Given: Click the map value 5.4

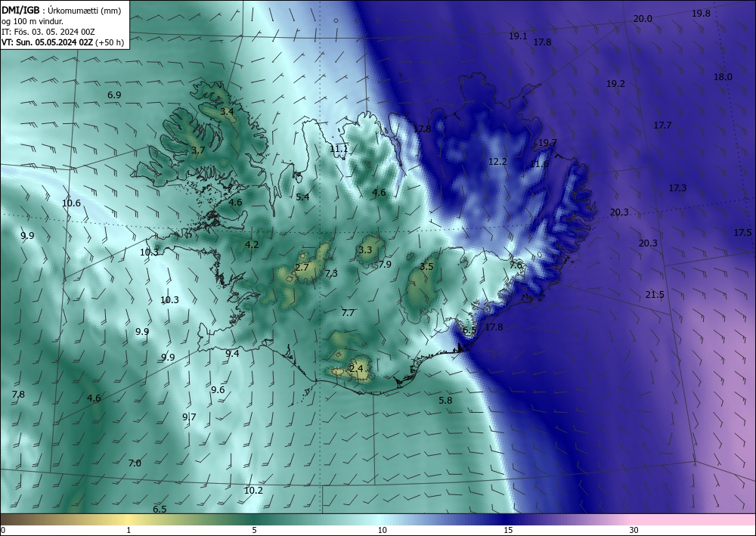Looking at the screenshot, I should coord(303,197).
